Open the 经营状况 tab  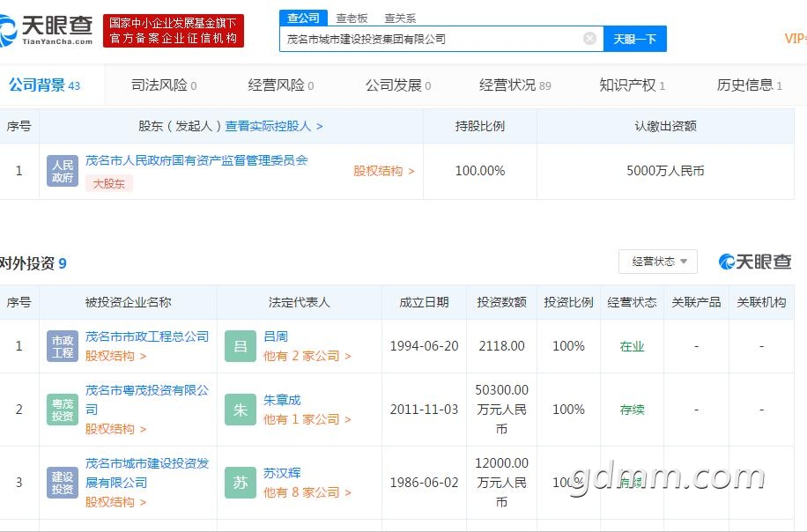pyautogui.click(x=515, y=85)
